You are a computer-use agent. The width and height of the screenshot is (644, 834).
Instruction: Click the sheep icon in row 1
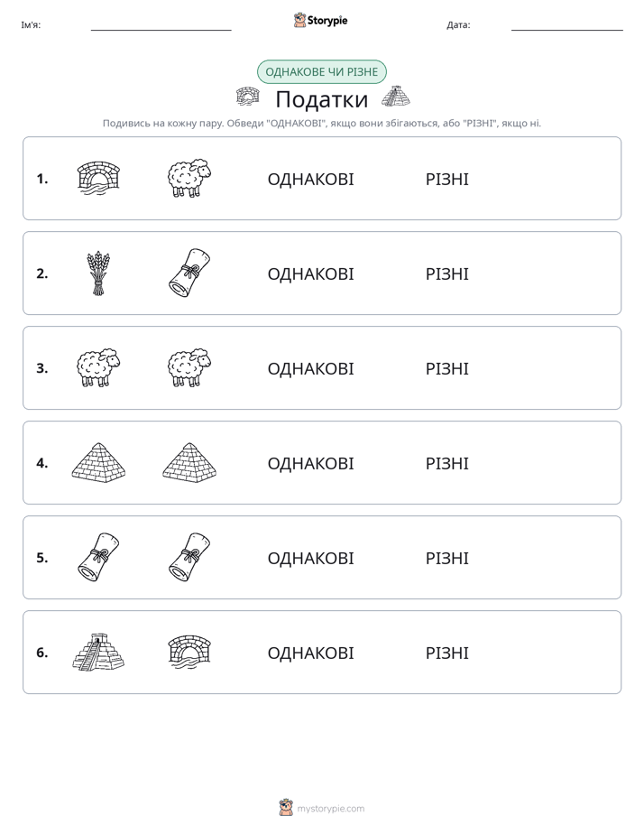coord(189,178)
